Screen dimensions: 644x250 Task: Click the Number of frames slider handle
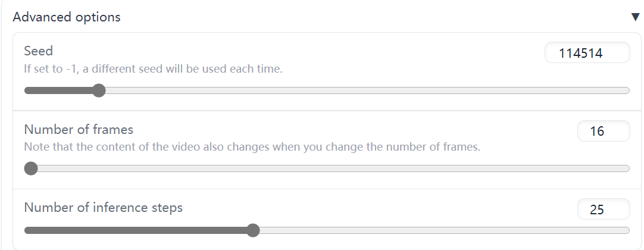point(31,168)
